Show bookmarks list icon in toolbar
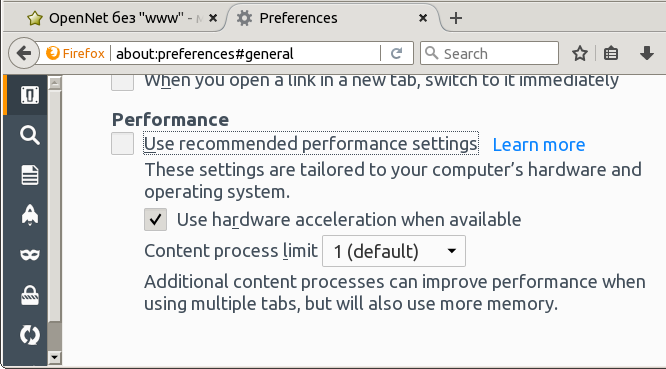The image size is (666, 369). (611, 54)
